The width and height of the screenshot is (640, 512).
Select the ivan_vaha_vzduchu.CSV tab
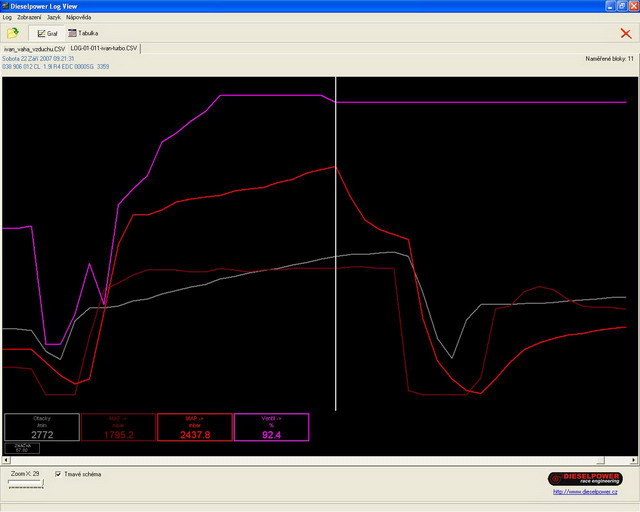tap(34, 49)
